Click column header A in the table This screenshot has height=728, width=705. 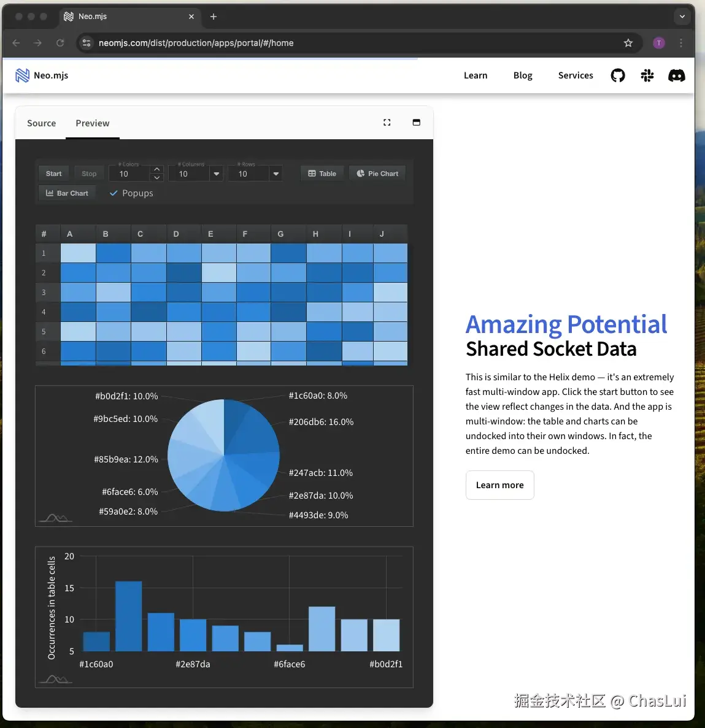tap(78, 234)
